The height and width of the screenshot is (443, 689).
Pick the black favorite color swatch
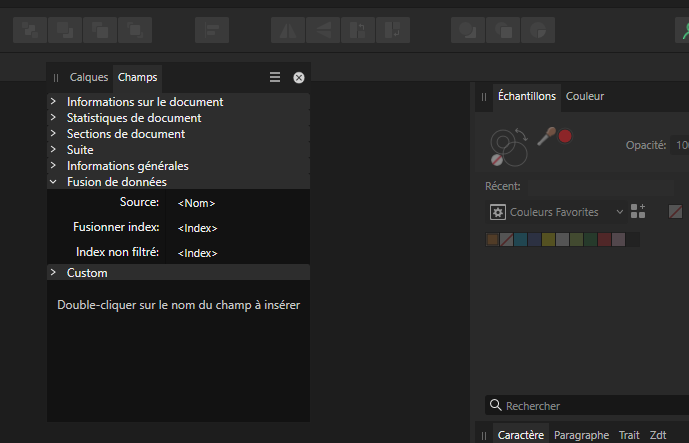point(632,240)
